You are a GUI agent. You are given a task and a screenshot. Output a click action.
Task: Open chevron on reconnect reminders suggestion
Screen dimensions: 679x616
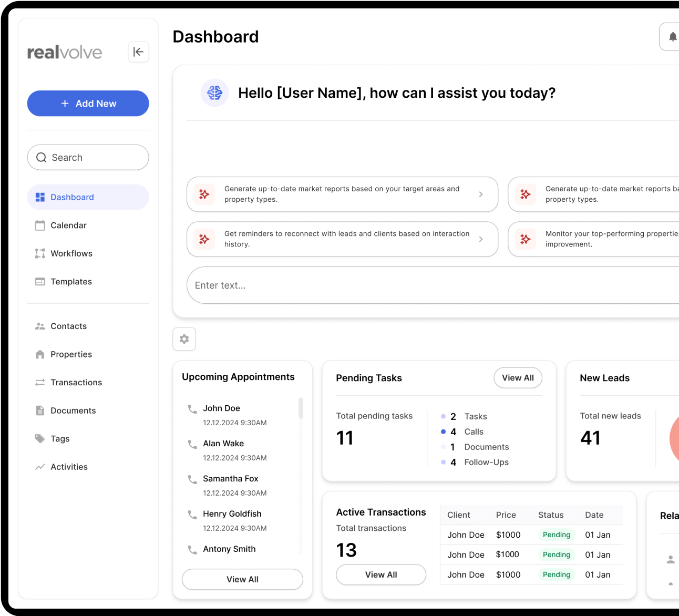tap(481, 239)
